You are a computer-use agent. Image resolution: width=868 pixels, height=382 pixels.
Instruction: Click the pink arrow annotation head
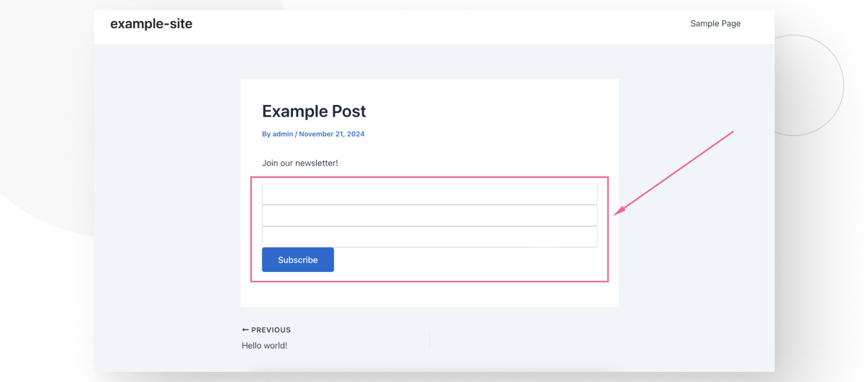pyautogui.click(x=618, y=212)
